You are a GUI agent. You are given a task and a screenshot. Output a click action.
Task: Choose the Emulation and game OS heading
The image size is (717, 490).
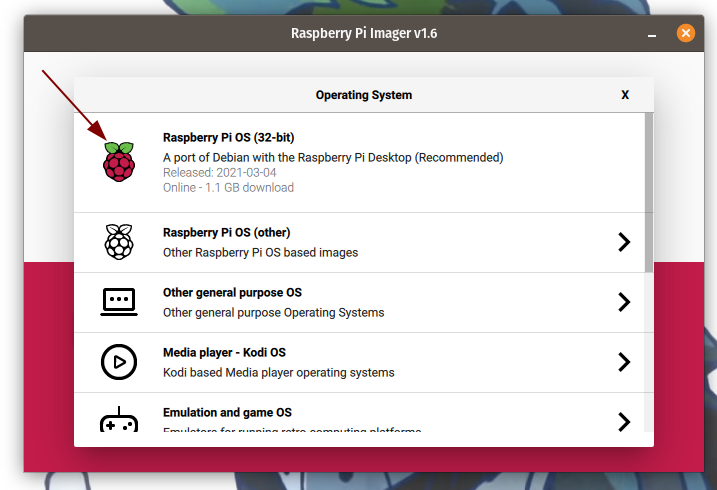[227, 413]
